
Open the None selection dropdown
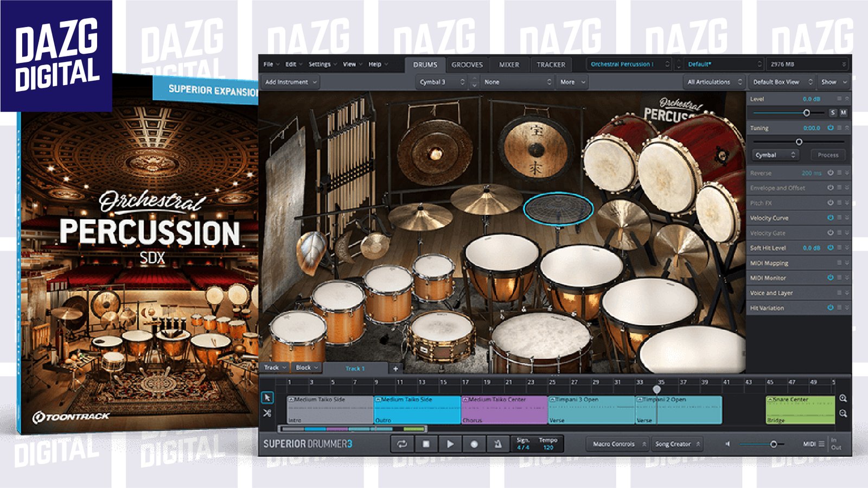(518, 82)
